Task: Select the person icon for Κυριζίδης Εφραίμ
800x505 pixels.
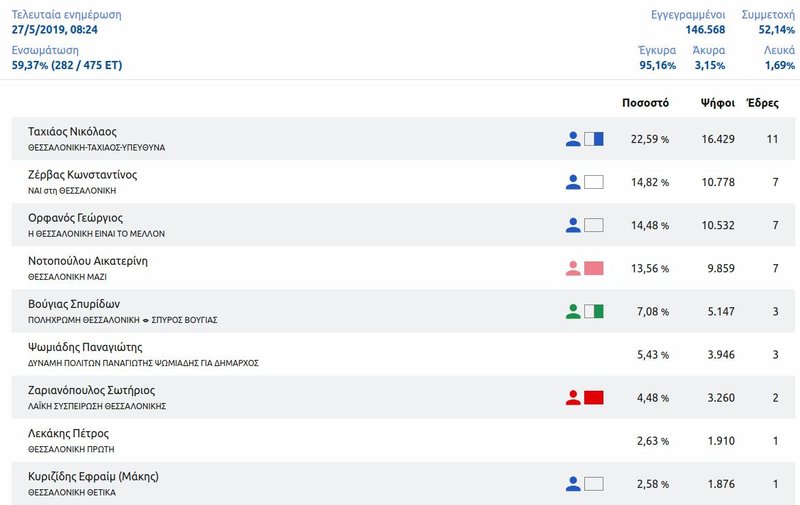Action: point(573,484)
